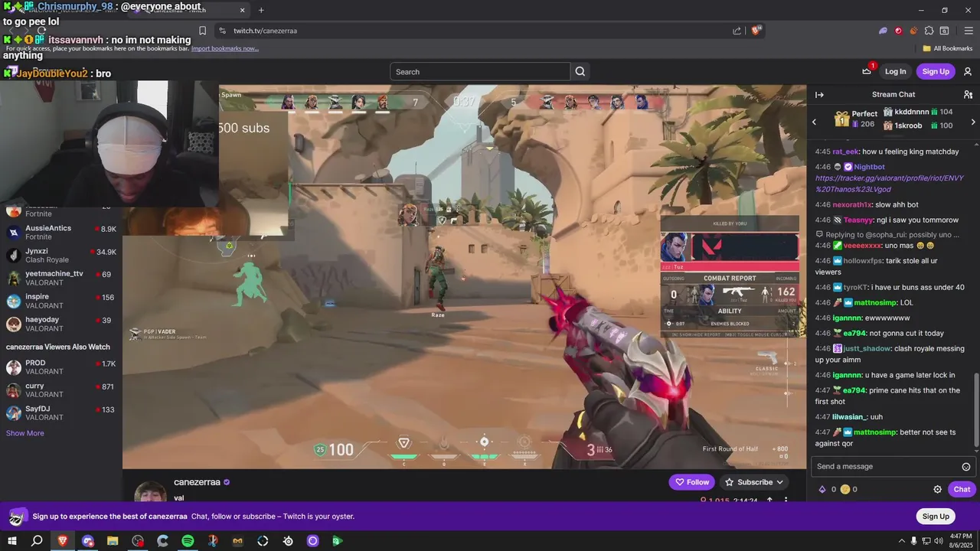Click the Discord taskbar icon
Image resolution: width=980 pixels, height=551 pixels.
[87, 541]
